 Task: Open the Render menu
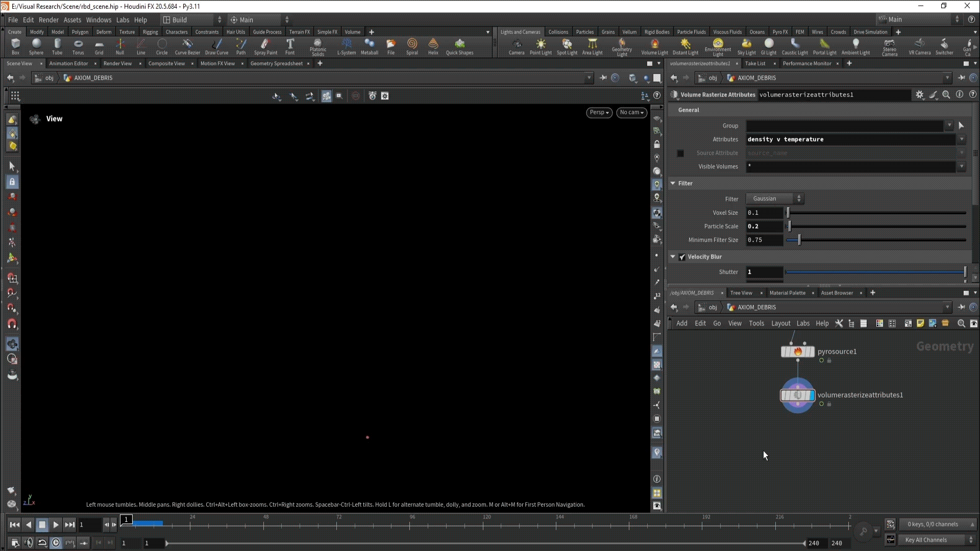pos(48,20)
